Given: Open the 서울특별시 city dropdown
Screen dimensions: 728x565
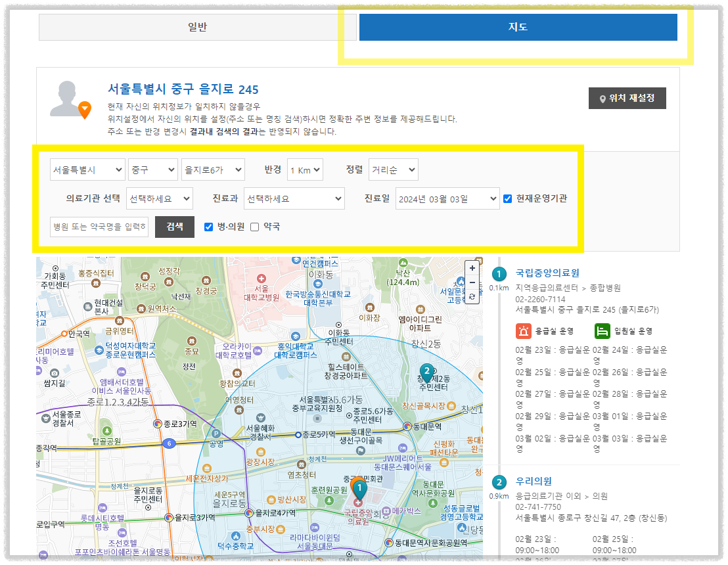Looking at the screenshot, I should point(88,170).
